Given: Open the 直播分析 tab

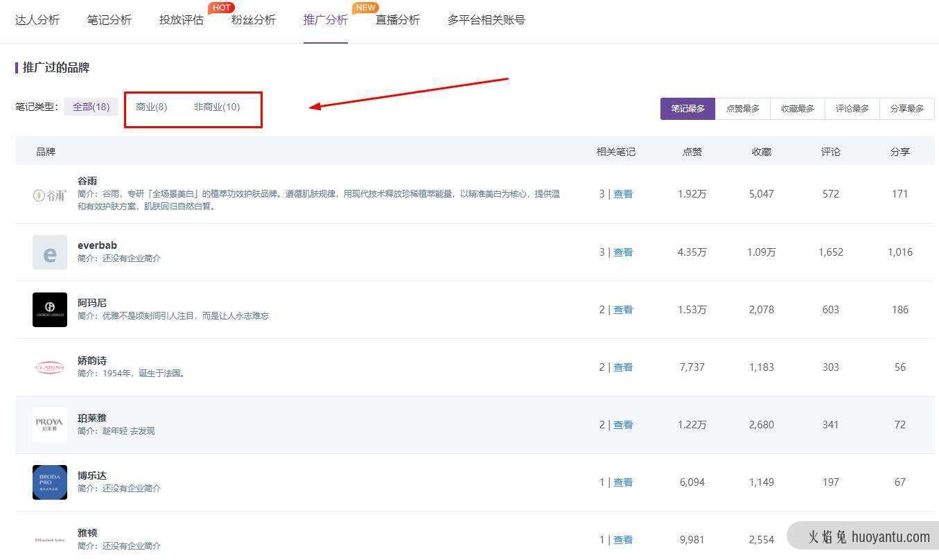Looking at the screenshot, I should 398,19.
